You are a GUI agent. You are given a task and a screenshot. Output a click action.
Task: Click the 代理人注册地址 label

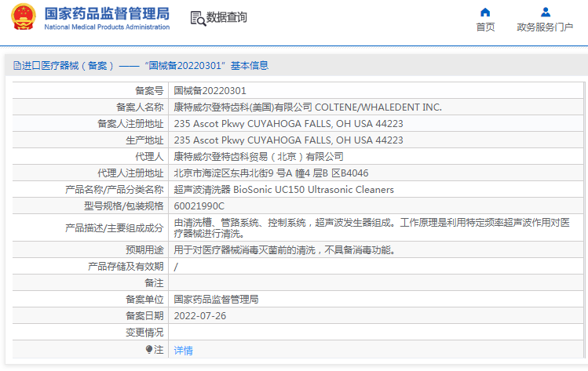pos(130,173)
